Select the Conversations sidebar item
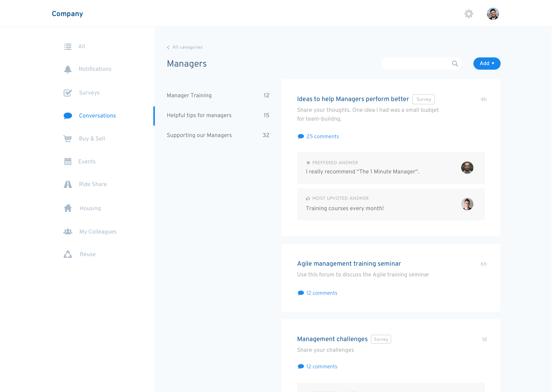The height and width of the screenshot is (392, 552). [x=97, y=116]
